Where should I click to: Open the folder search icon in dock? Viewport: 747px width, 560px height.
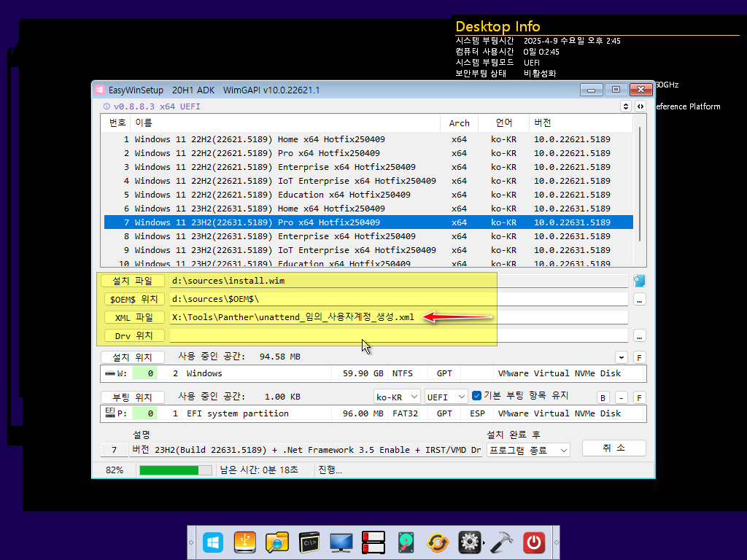(276, 542)
